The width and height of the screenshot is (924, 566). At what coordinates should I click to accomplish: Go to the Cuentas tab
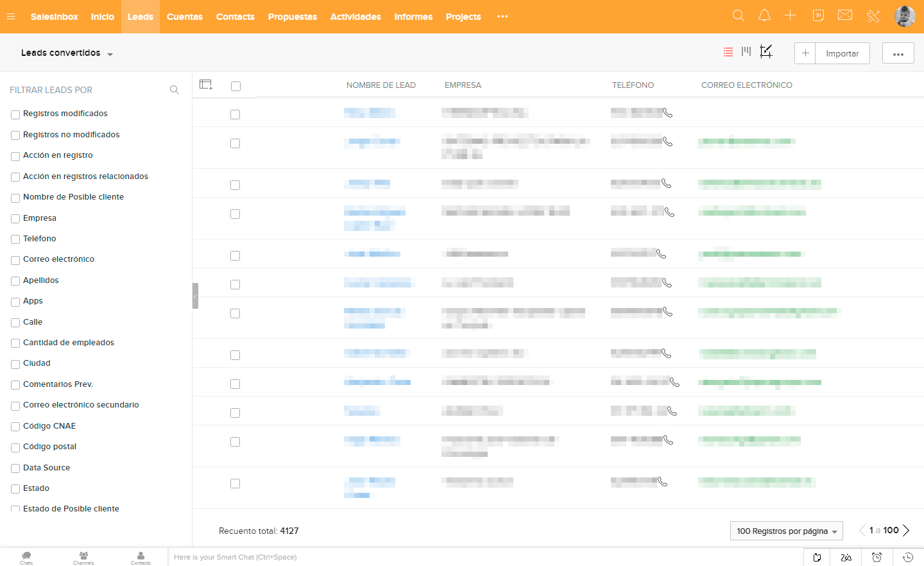pos(184,17)
